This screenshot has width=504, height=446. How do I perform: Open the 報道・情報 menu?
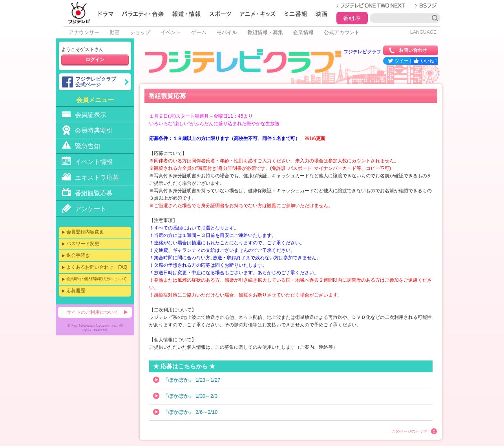point(186,14)
